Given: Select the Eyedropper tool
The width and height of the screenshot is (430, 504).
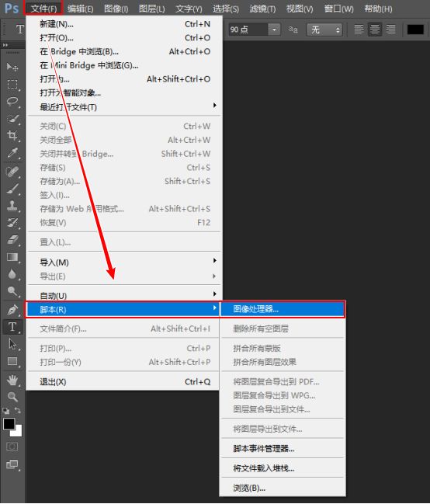Looking at the screenshot, I should coord(12,153).
